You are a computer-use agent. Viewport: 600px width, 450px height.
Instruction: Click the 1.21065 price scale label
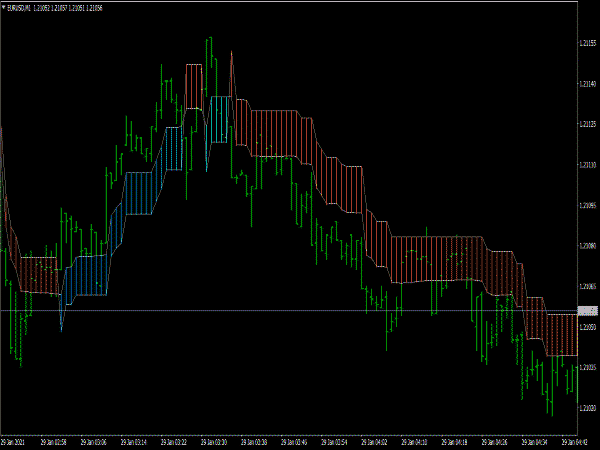point(588,286)
